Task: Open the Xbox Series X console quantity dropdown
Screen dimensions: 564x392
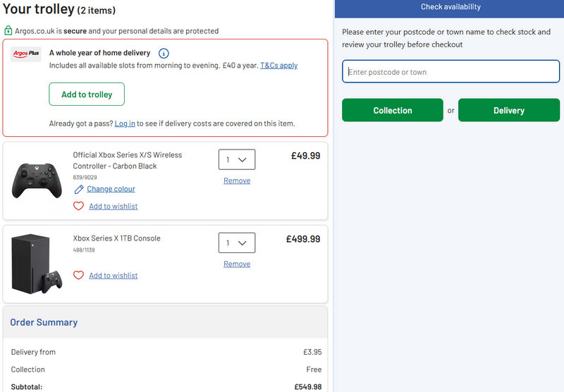Action: 237,243
